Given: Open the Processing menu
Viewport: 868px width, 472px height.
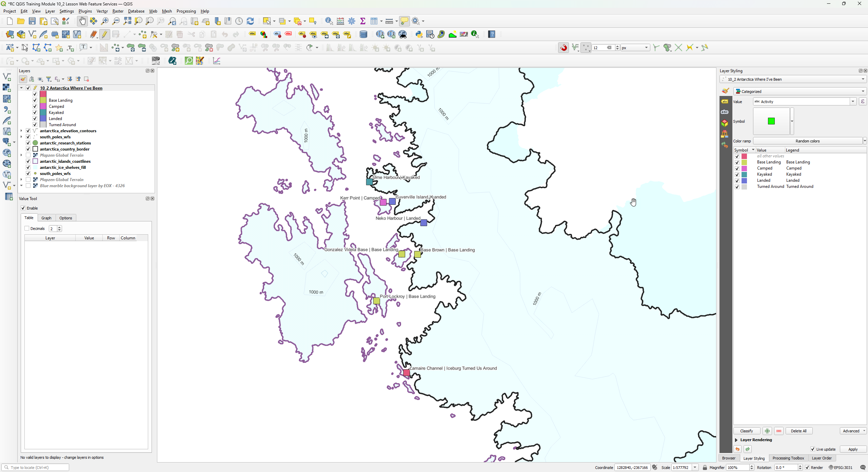Looking at the screenshot, I should point(186,11).
